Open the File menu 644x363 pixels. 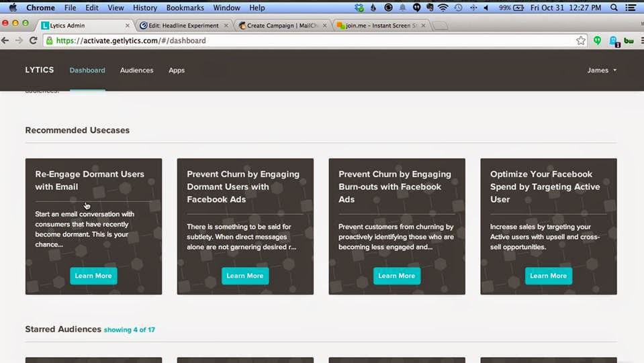[70, 7]
